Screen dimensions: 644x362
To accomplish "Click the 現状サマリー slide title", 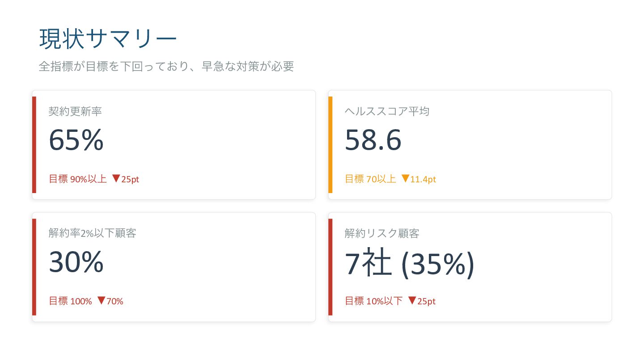I will (108, 39).
